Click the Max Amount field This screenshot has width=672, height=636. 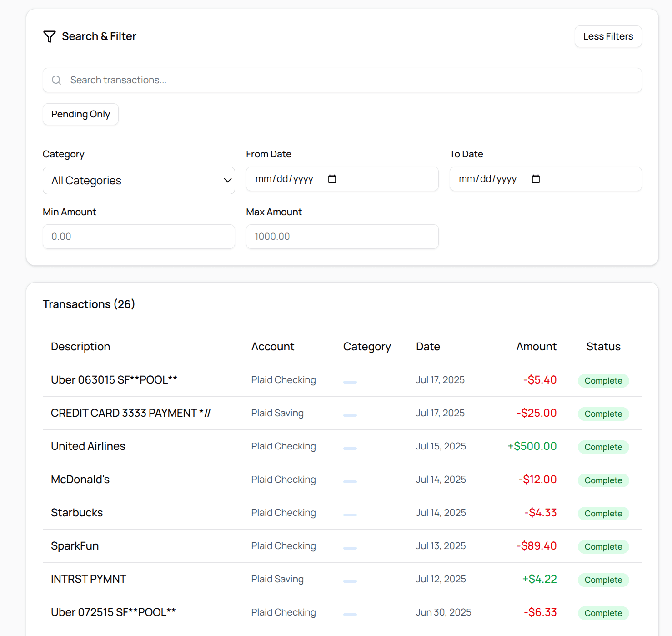pyautogui.click(x=342, y=237)
